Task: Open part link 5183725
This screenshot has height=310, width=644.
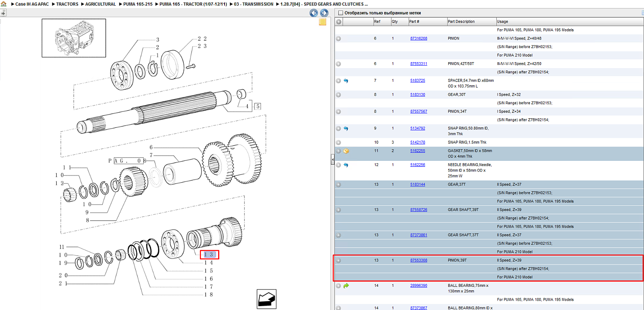Action: coord(418,81)
